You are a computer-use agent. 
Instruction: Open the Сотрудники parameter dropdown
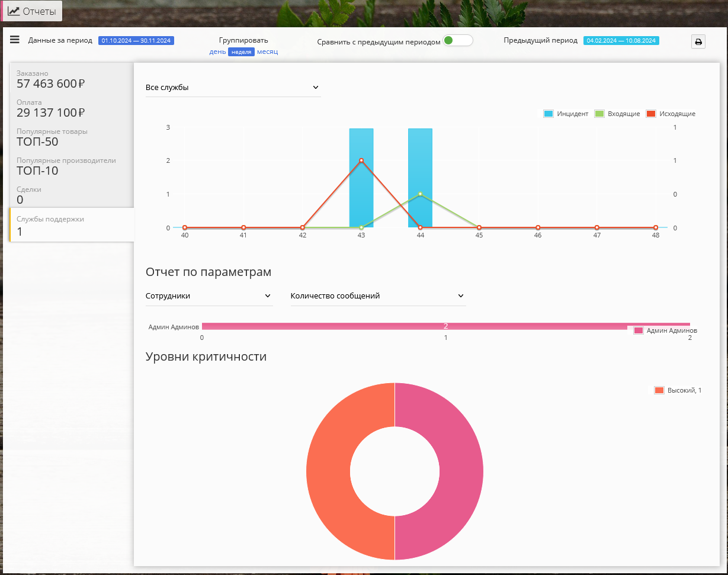pos(209,295)
